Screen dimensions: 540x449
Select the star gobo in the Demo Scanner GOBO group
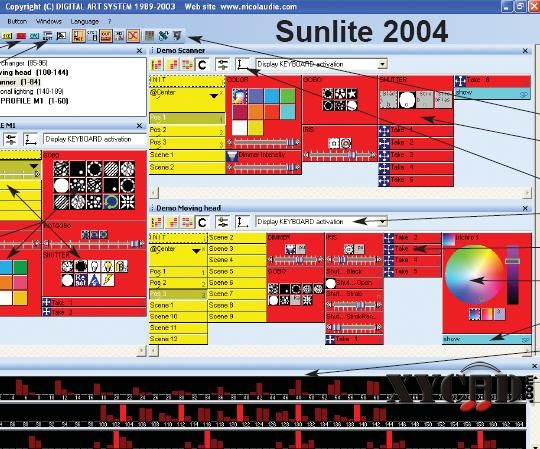[x=352, y=93]
